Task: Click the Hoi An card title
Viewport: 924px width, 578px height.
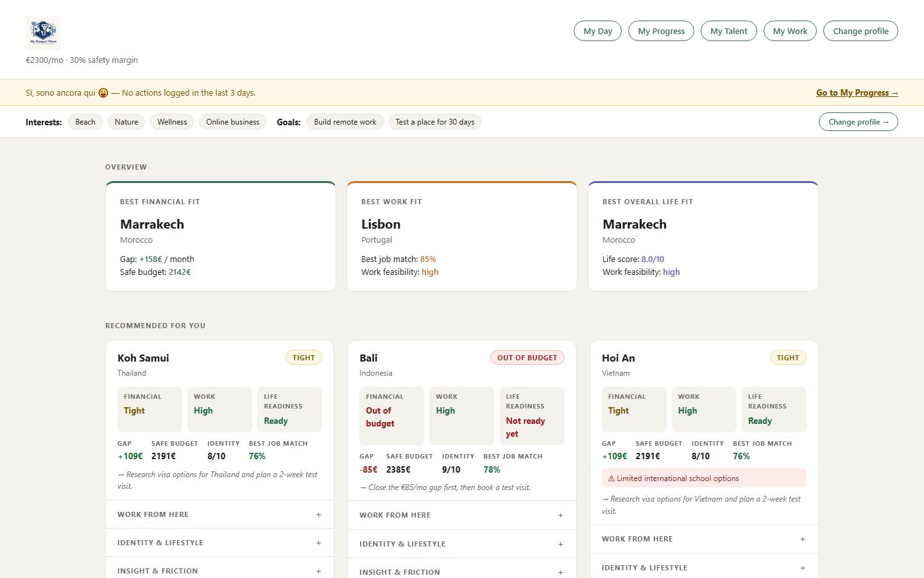Action: tap(619, 358)
